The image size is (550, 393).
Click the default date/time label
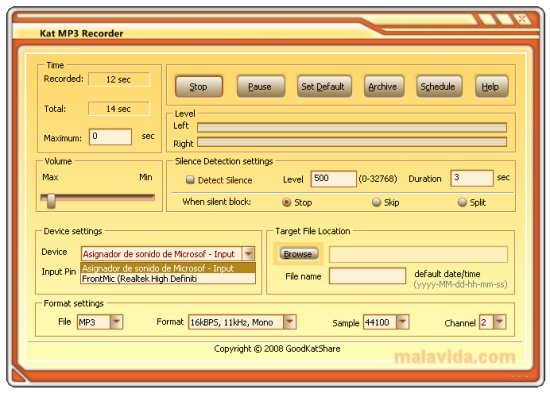(447, 274)
